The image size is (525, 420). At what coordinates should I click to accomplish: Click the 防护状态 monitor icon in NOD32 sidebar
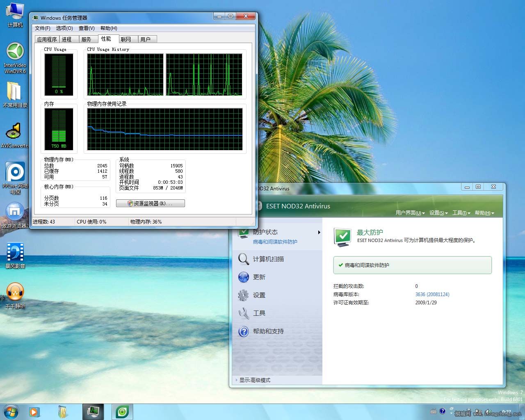tap(244, 233)
